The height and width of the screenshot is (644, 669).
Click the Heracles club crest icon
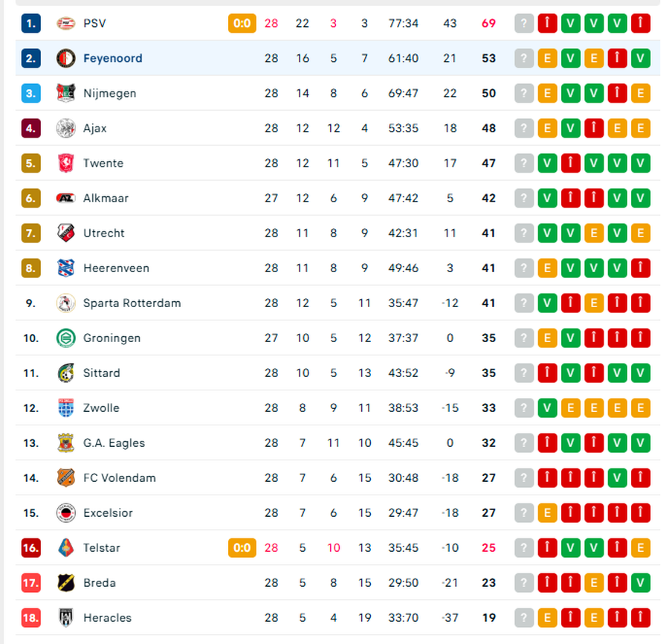pos(66,617)
